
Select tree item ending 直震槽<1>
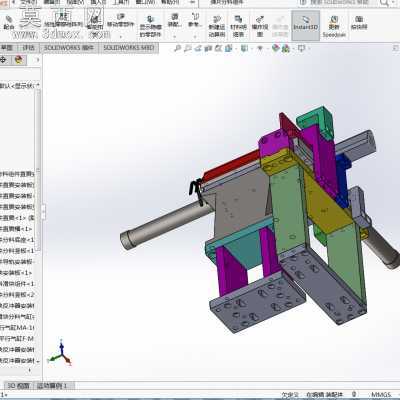click(16, 229)
